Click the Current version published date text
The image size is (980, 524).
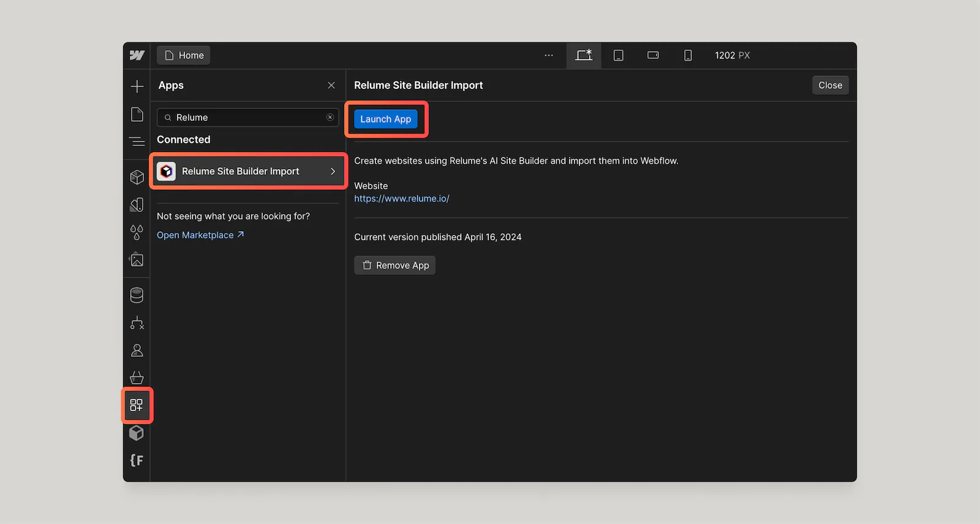[438, 237]
